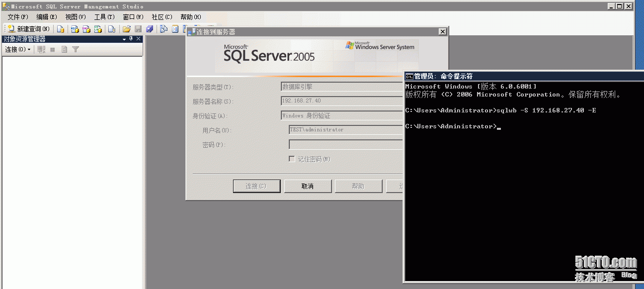Click the Stop icon in Object Explorer
The image size is (644, 289).
53,49
